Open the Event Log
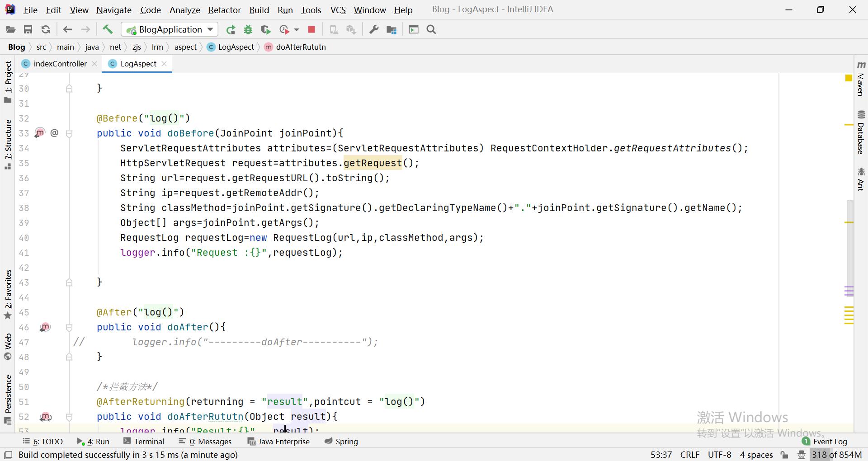Viewport: 868px width, 461px height. coord(825,442)
